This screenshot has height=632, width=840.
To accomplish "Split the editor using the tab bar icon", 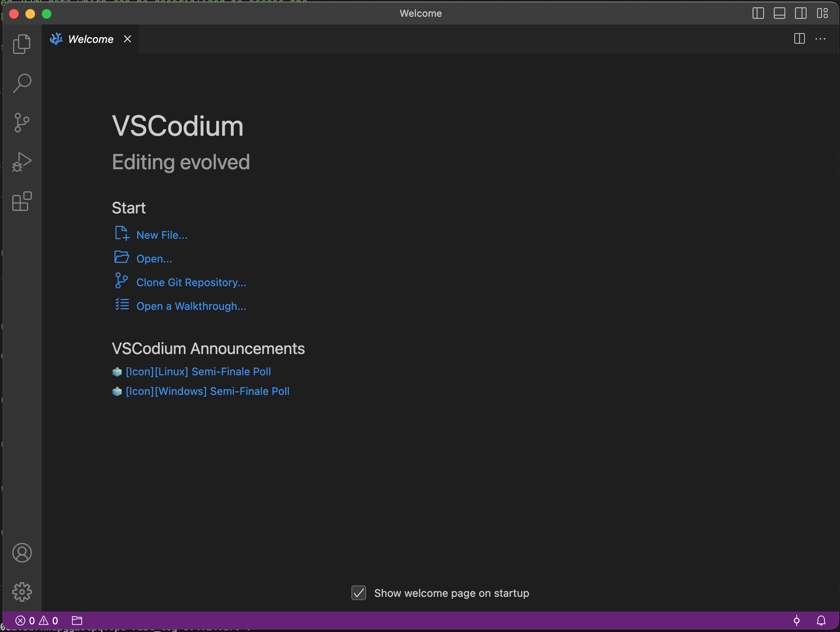I will (799, 39).
